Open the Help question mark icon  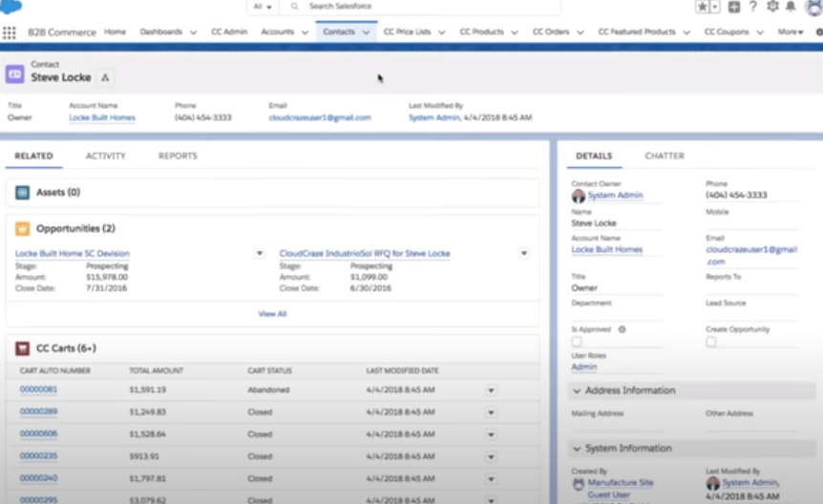coord(753,7)
